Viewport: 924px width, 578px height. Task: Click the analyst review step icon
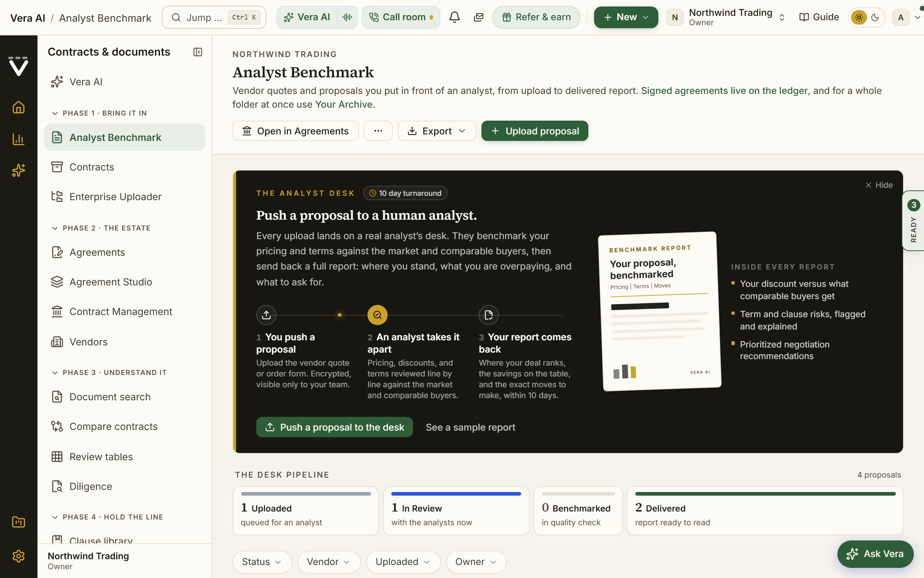pyautogui.click(x=377, y=315)
